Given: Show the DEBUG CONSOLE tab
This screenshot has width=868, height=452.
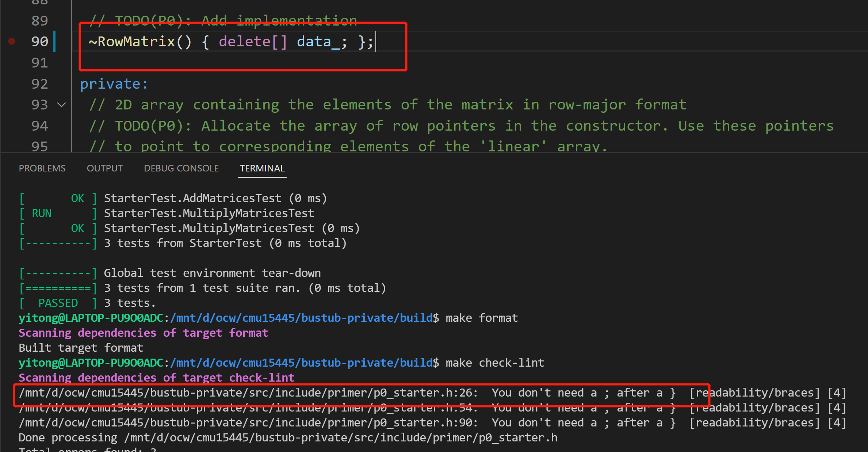Looking at the screenshot, I should point(181,168).
